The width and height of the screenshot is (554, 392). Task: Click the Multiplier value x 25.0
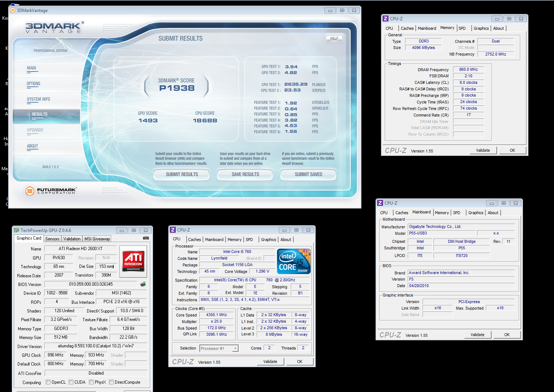pos(216,321)
